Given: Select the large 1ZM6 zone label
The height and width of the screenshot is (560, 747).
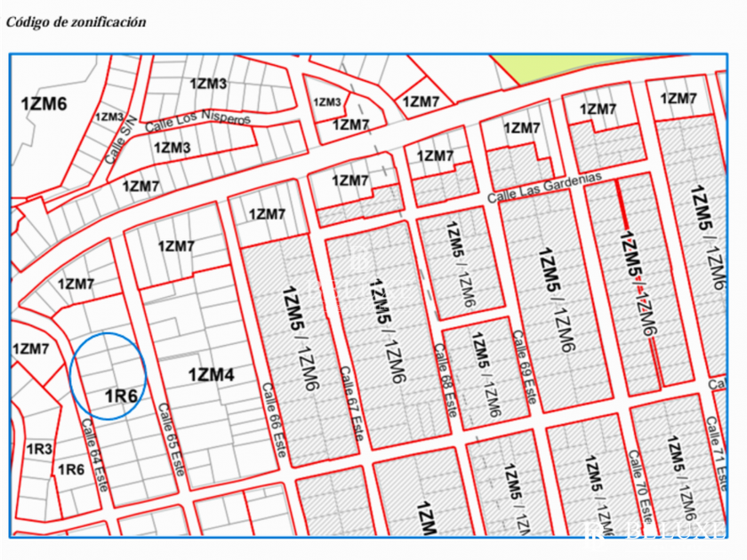Looking at the screenshot, I should 44,104.
